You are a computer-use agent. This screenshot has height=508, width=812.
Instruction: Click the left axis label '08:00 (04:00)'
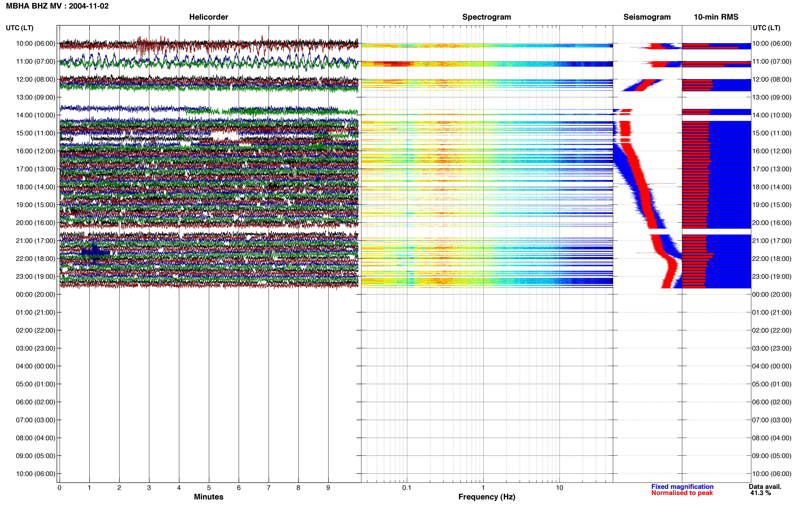click(36, 438)
